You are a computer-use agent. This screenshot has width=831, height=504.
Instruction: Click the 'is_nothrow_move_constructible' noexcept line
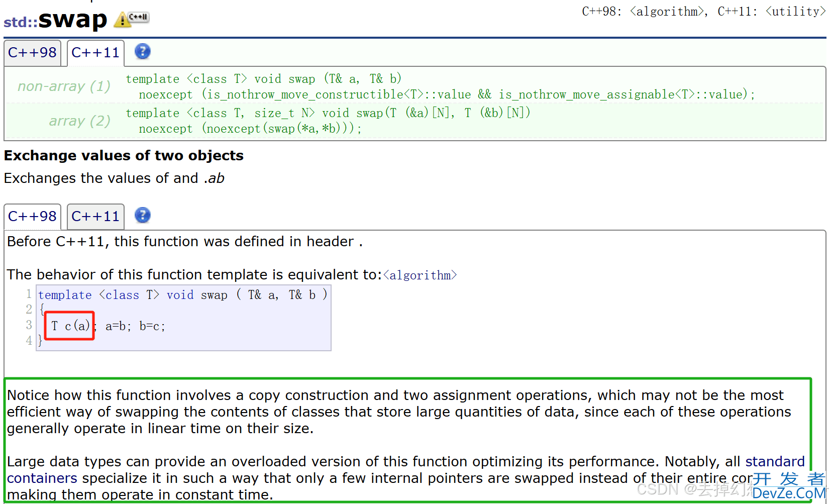click(x=447, y=94)
